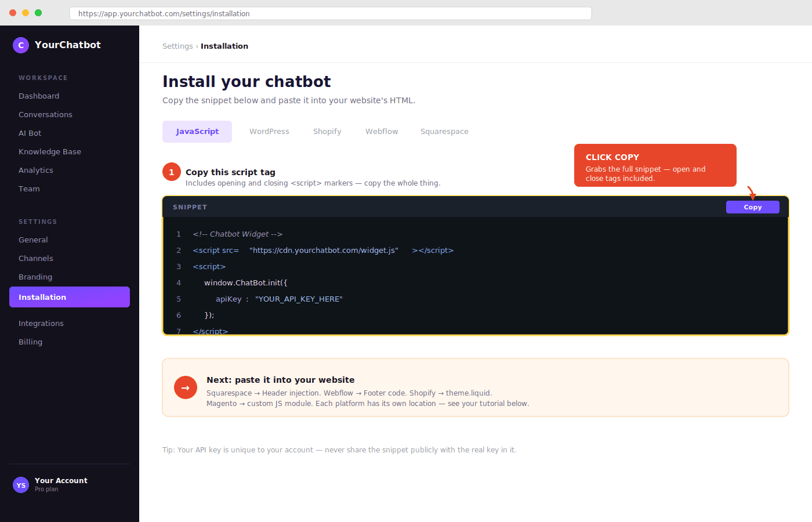Select the Squarespace installation tab
The height and width of the screenshot is (522, 812).
(x=444, y=131)
